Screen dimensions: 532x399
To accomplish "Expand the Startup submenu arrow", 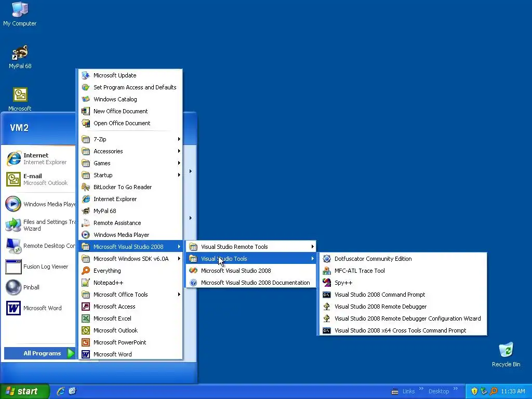I will [x=179, y=175].
